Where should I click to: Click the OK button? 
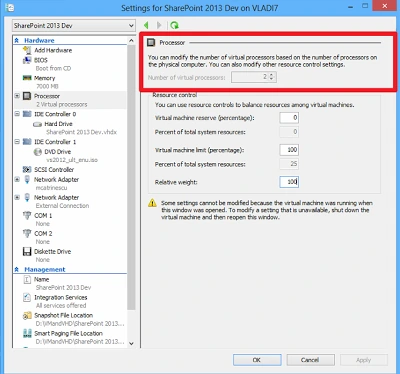click(x=257, y=360)
